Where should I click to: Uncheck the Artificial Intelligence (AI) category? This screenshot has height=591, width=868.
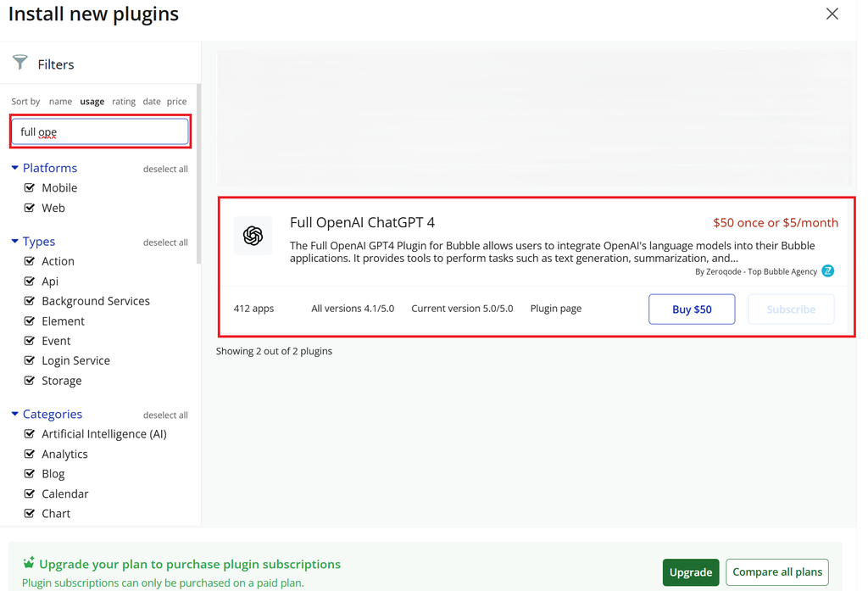click(30, 434)
